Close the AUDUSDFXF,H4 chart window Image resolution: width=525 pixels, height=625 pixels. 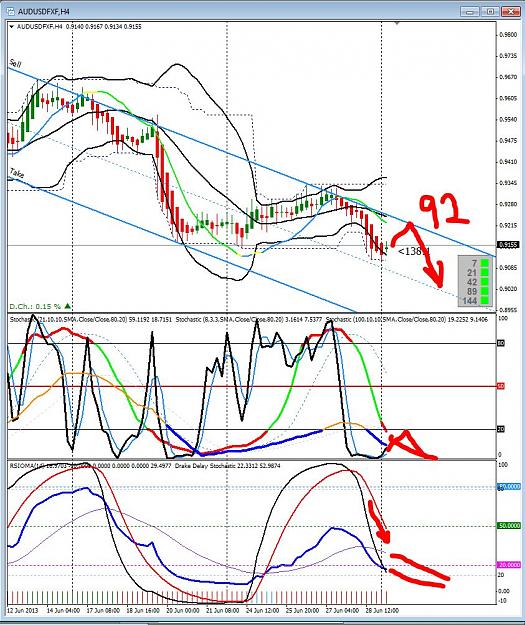[511, 12]
